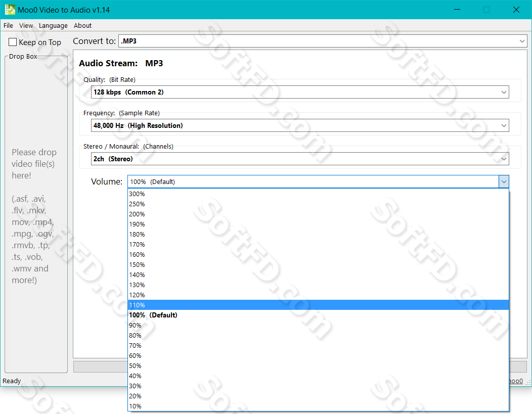Select 300% volume option

[318, 194]
